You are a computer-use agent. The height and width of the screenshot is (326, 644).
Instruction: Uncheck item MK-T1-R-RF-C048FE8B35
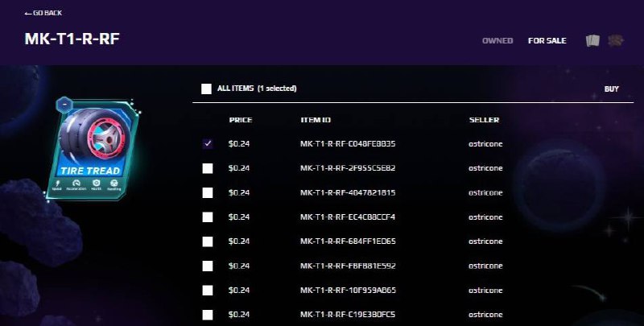[x=208, y=144]
